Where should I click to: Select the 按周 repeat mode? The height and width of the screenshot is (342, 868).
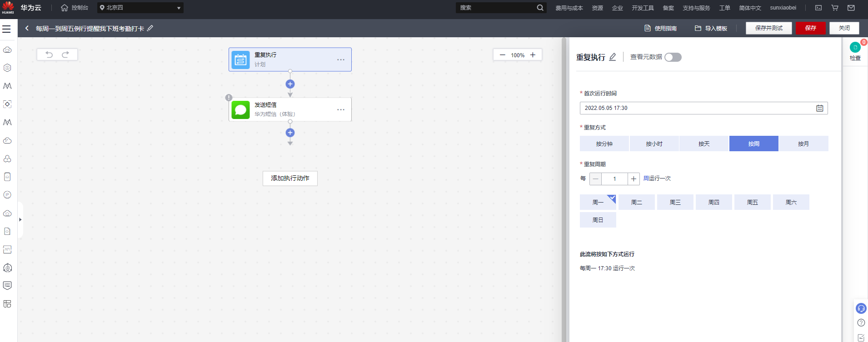[754, 144]
